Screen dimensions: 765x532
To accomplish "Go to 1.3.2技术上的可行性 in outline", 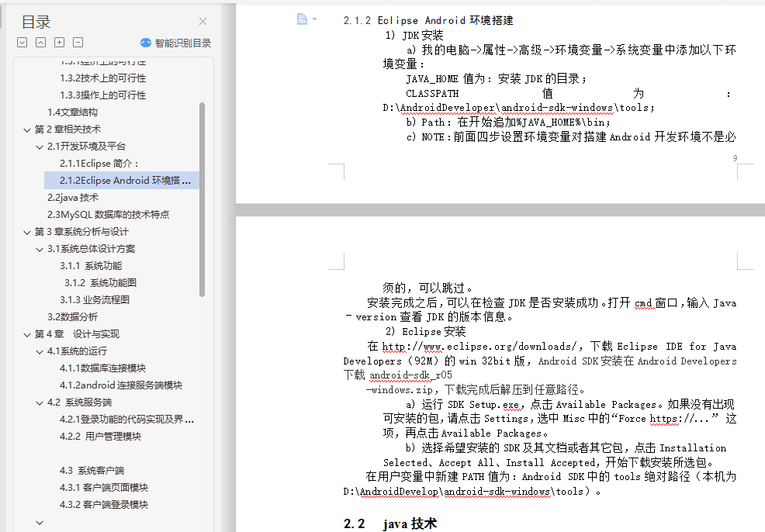I will (x=103, y=78).
